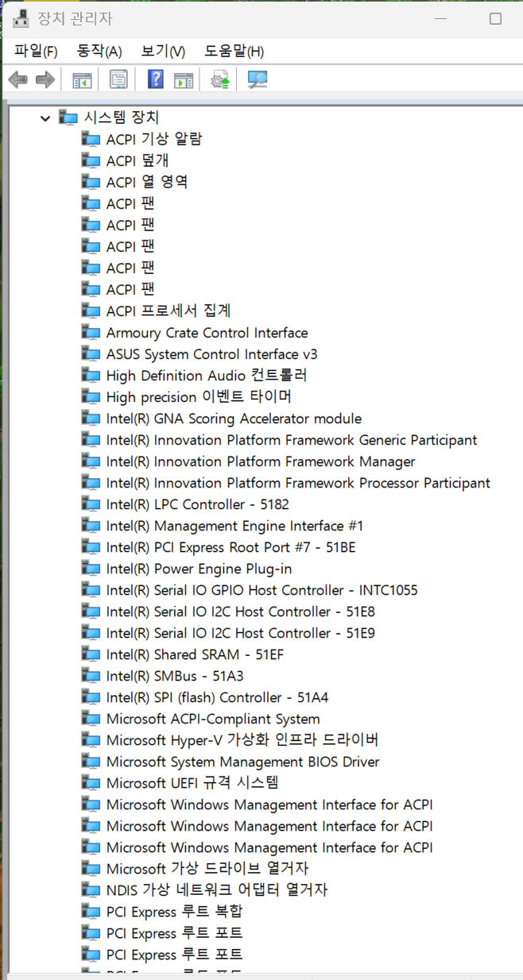
Task: Select the 시스템 장치 category label
Action: [x=122, y=118]
